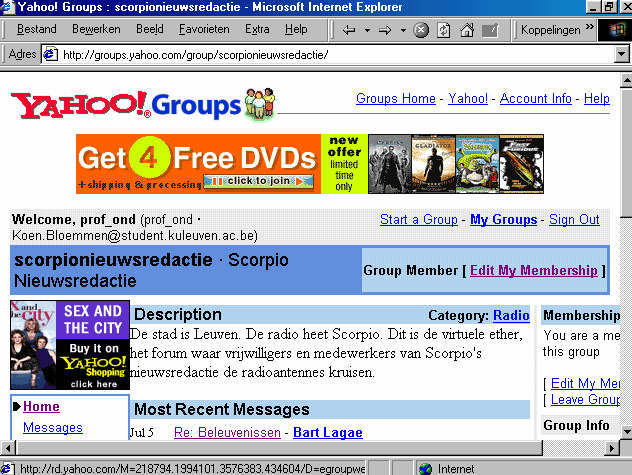Expand the Koppelingen chevron overflow

click(590, 27)
